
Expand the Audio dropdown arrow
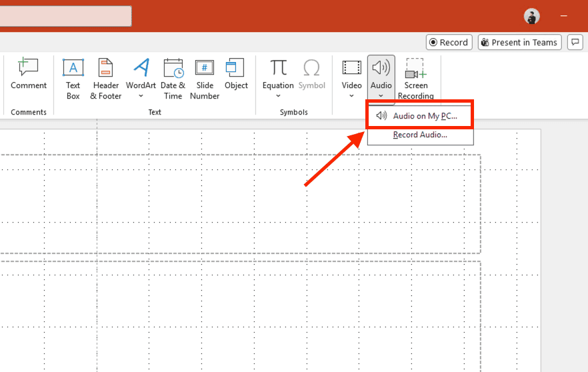(x=381, y=96)
